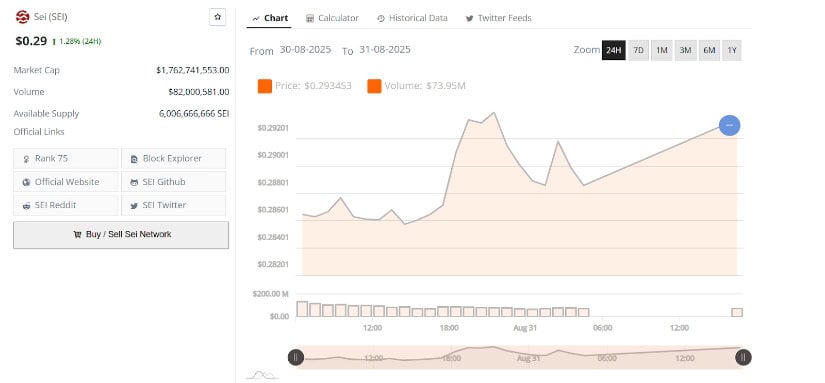825x383 pixels.
Task: Click the shopping cart icon on Buy button
Action: coord(77,235)
